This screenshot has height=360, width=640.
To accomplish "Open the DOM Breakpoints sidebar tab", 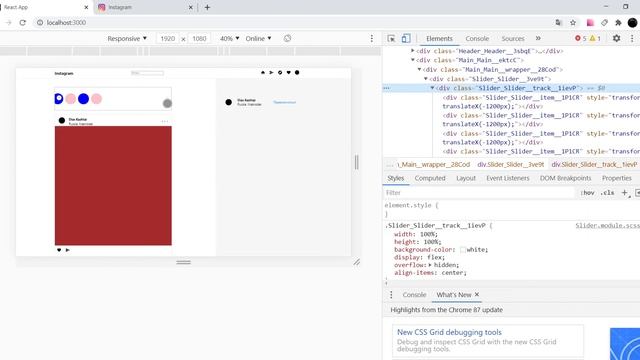I will tap(565, 178).
